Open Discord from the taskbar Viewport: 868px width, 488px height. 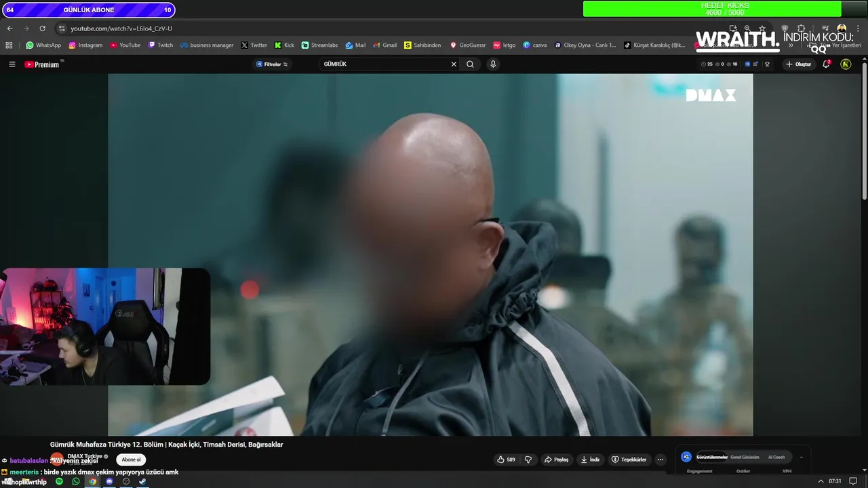click(x=109, y=481)
